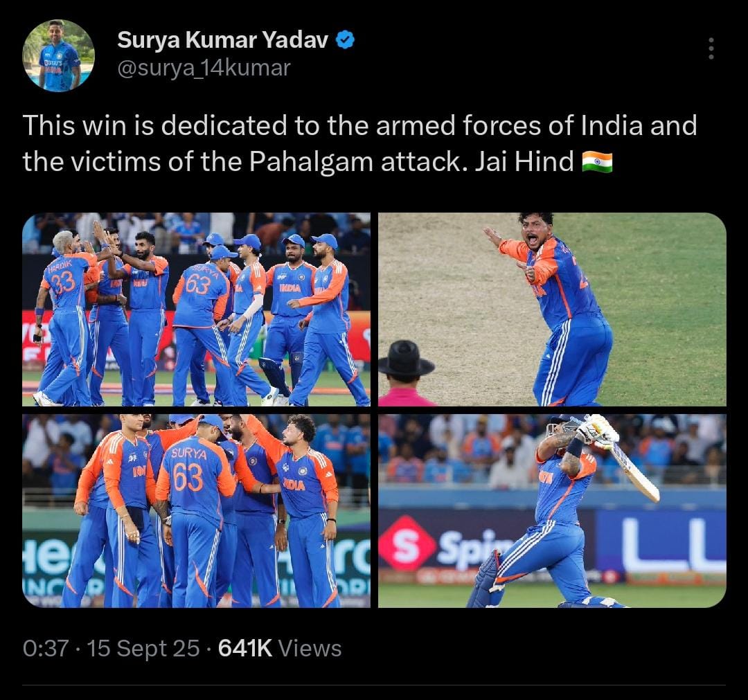This screenshot has width=748, height=700.
Task: Click the 0:37 post timestamp
Action: pos(46,649)
